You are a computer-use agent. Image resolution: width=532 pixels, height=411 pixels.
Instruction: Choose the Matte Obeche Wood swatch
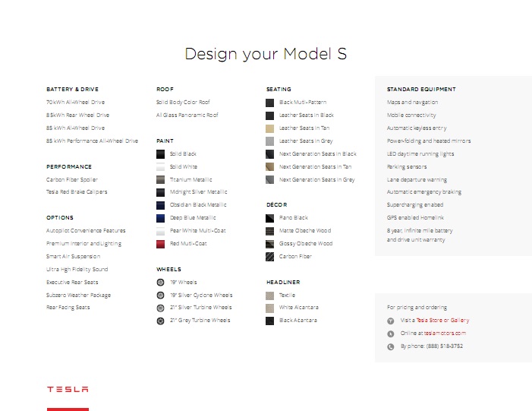pyautogui.click(x=269, y=231)
